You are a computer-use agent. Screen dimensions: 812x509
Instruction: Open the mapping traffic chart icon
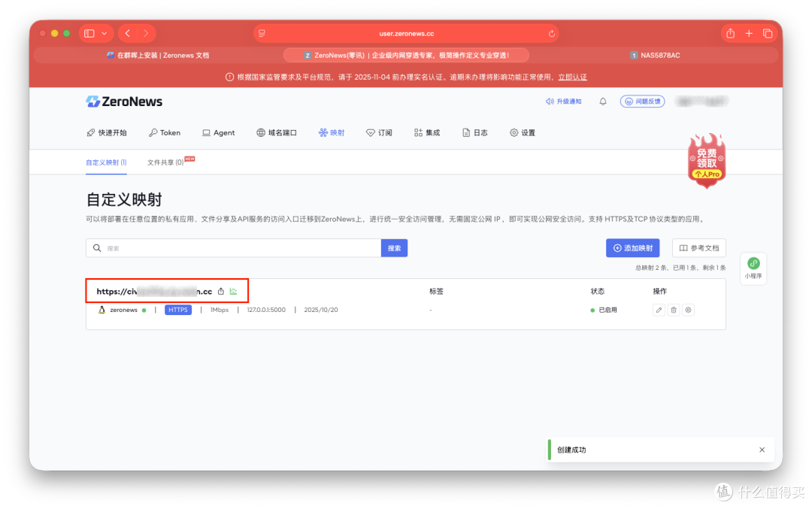(234, 292)
